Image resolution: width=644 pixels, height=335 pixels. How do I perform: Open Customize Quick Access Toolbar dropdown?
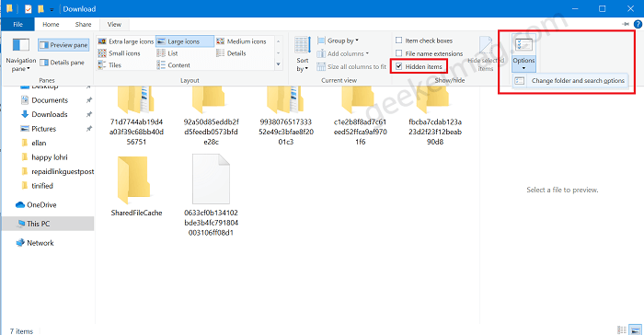(x=52, y=9)
